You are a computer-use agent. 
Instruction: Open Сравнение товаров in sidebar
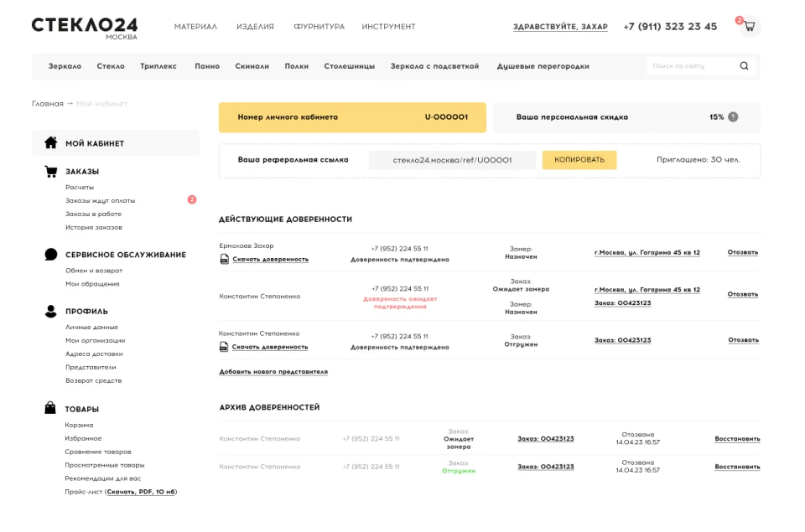(x=98, y=452)
